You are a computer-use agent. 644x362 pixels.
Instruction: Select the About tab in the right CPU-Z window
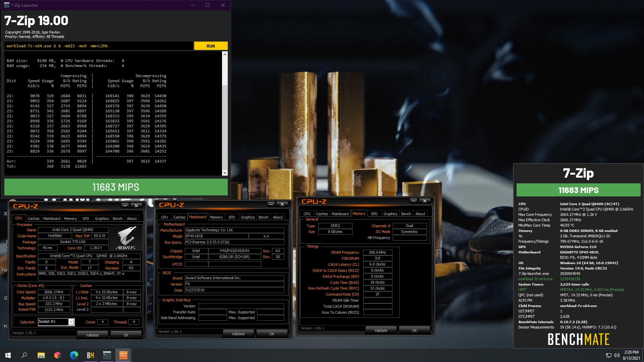click(x=420, y=214)
